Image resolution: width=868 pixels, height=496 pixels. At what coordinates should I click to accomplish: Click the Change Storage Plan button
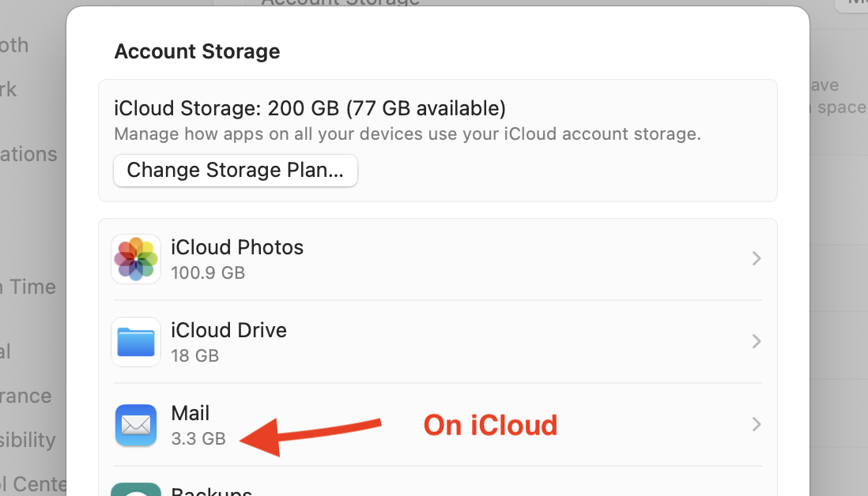point(236,171)
